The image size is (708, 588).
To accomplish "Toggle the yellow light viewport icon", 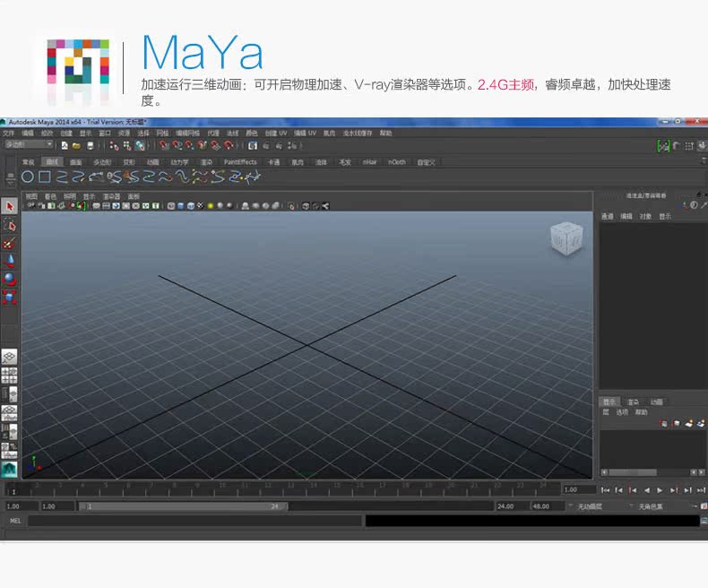I will [x=210, y=206].
